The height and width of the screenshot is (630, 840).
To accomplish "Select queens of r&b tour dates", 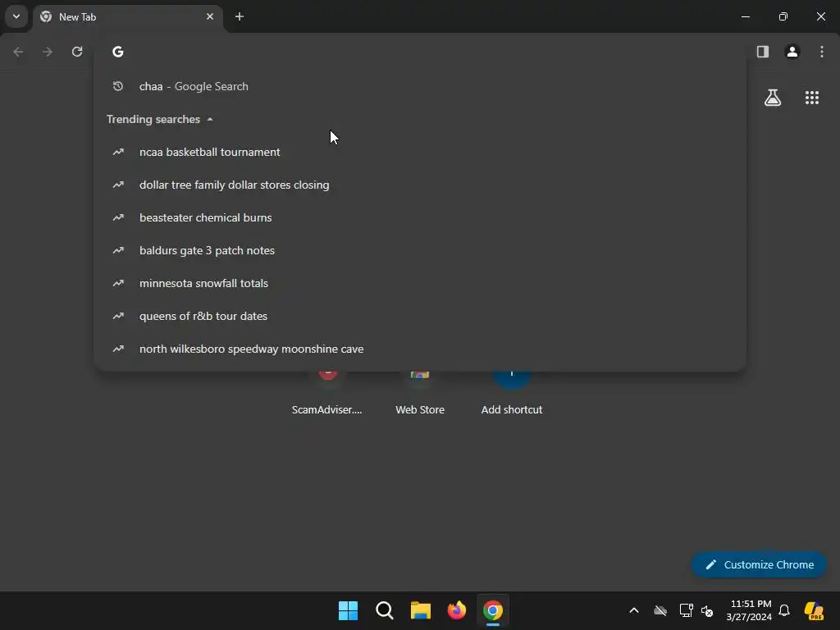I will click(420, 316).
